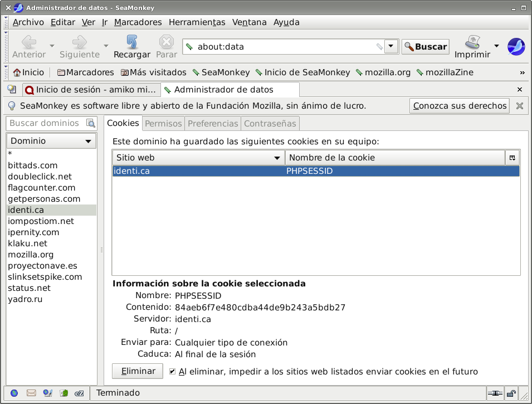Switch to the Inicio de sesión tab
Screen dimensions: 532x404
[92, 90]
